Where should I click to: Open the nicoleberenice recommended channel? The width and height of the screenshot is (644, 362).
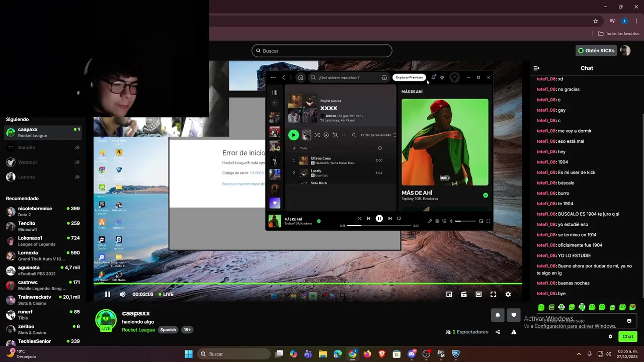point(43,211)
